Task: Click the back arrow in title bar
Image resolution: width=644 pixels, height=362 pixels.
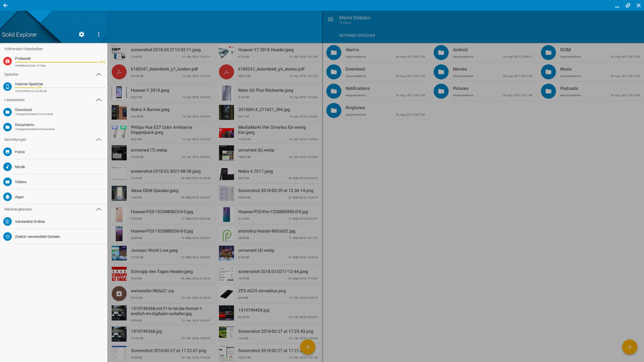Action: (x=5, y=5)
